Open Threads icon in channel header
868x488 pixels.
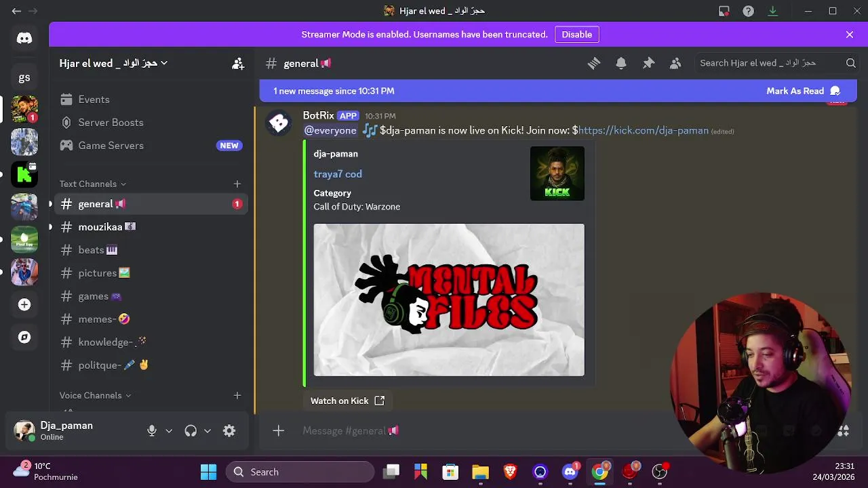point(594,63)
